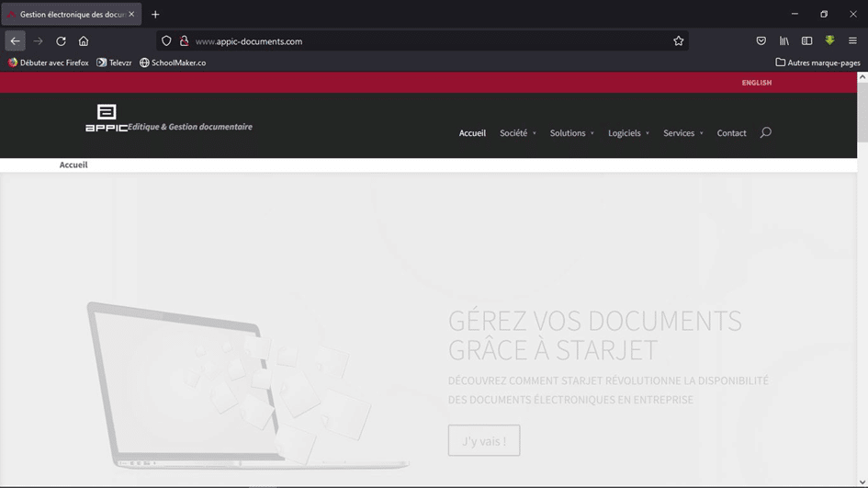Click the Accueil breadcrumb
868x488 pixels.
tap(73, 165)
